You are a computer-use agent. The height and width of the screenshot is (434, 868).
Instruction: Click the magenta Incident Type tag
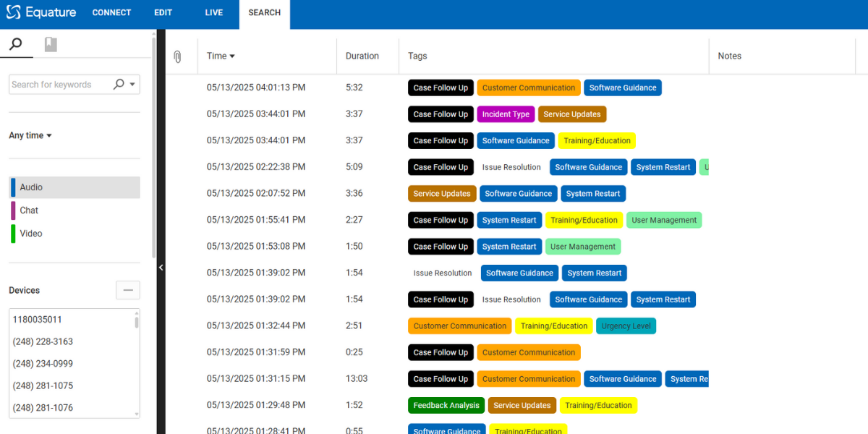click(x=506, y=114)
